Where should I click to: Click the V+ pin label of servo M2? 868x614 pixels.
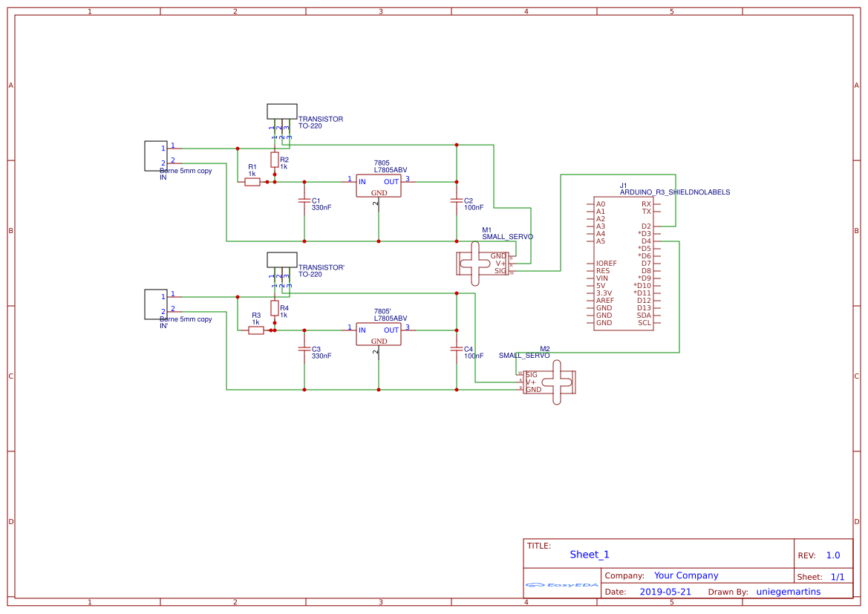(531, 382)
